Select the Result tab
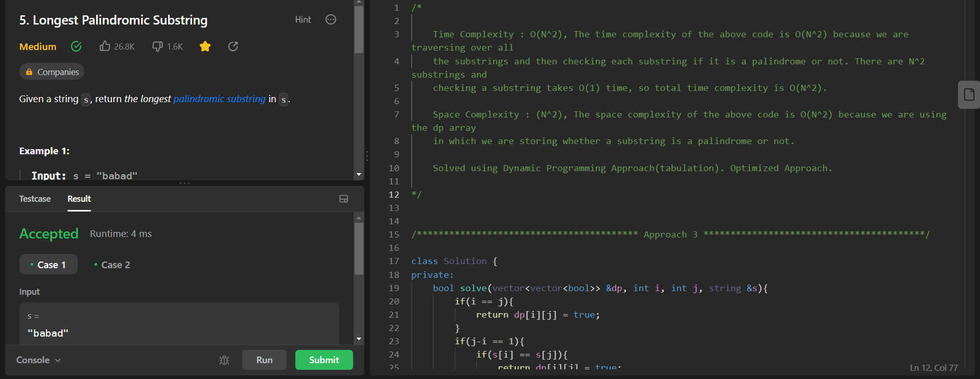This screenshot has width=980, height=379. pyautogui.click(x=79, y=199)
